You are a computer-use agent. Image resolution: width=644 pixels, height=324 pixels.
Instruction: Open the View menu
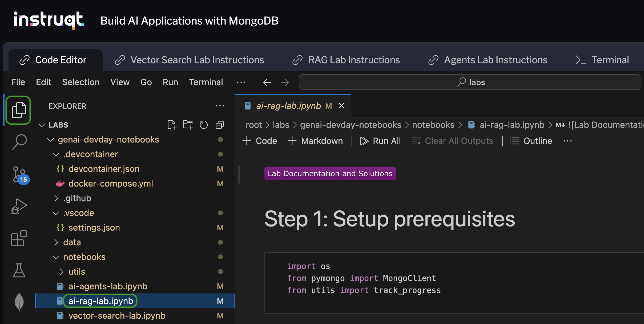pos(120,82)
